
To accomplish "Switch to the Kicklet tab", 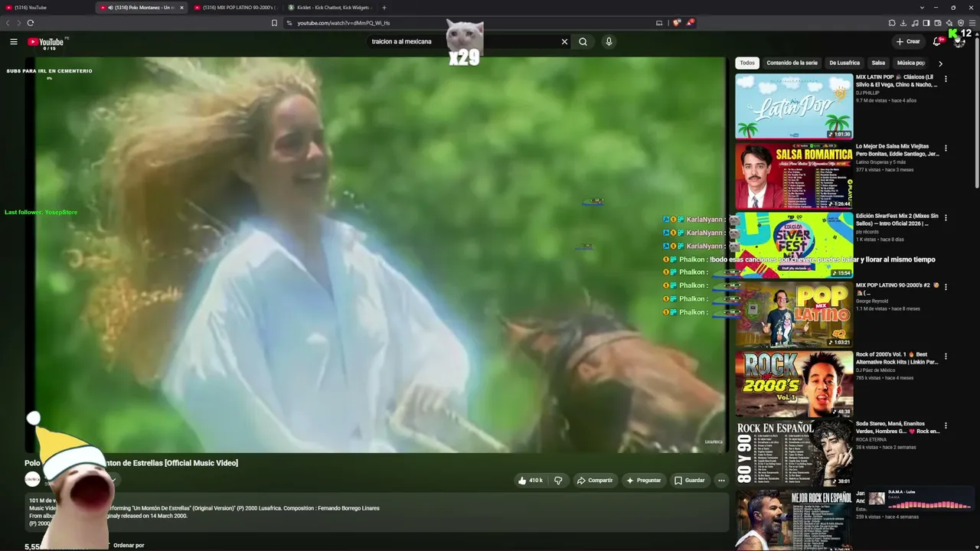I will point(329,8).
